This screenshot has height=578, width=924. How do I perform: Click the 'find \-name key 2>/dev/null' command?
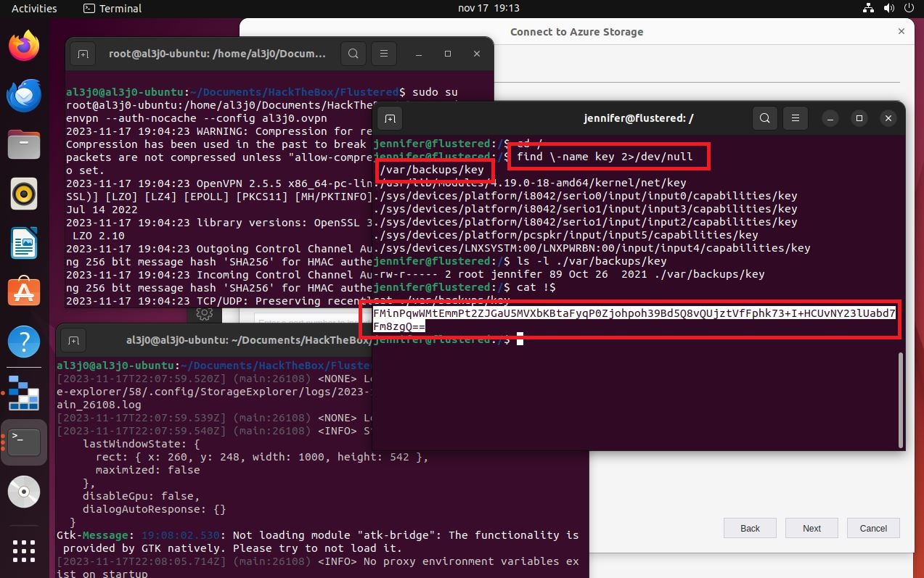[605, 157]
